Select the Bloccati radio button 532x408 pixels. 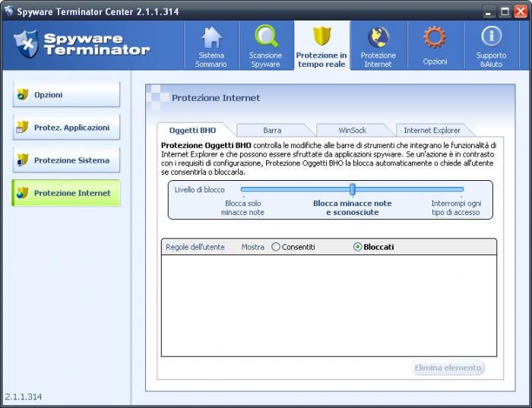(357, 247)
